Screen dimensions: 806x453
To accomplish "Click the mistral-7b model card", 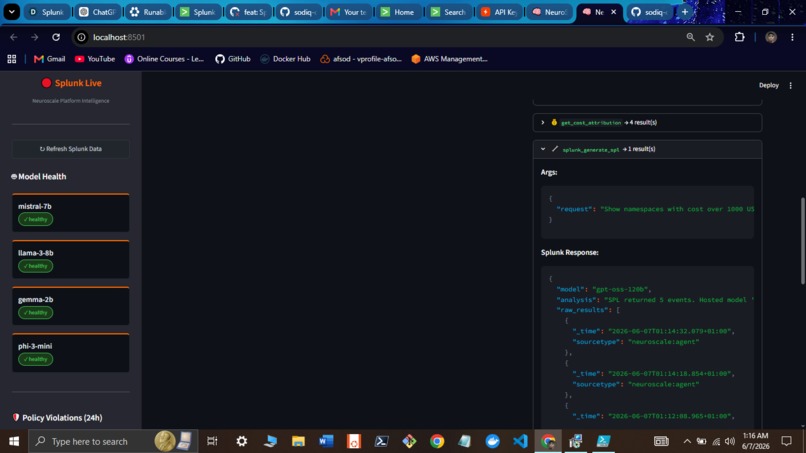I will [71, 213].
